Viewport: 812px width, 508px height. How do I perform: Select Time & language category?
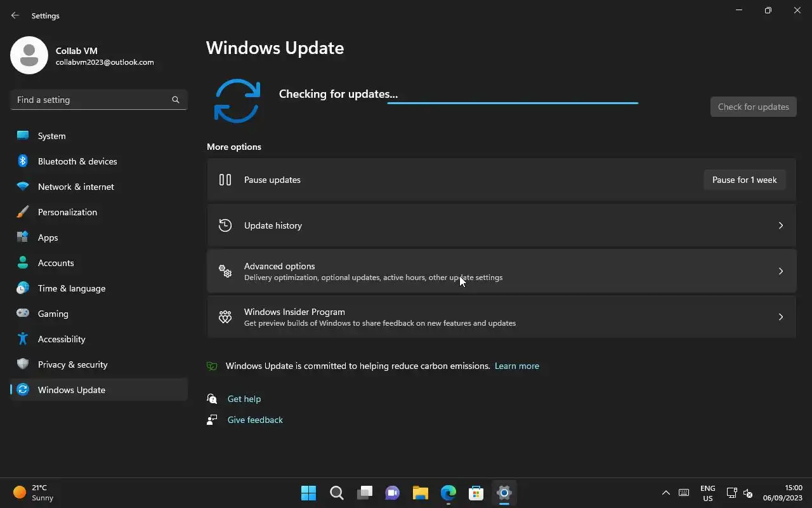pyautogui.click(x=99, y=288)
